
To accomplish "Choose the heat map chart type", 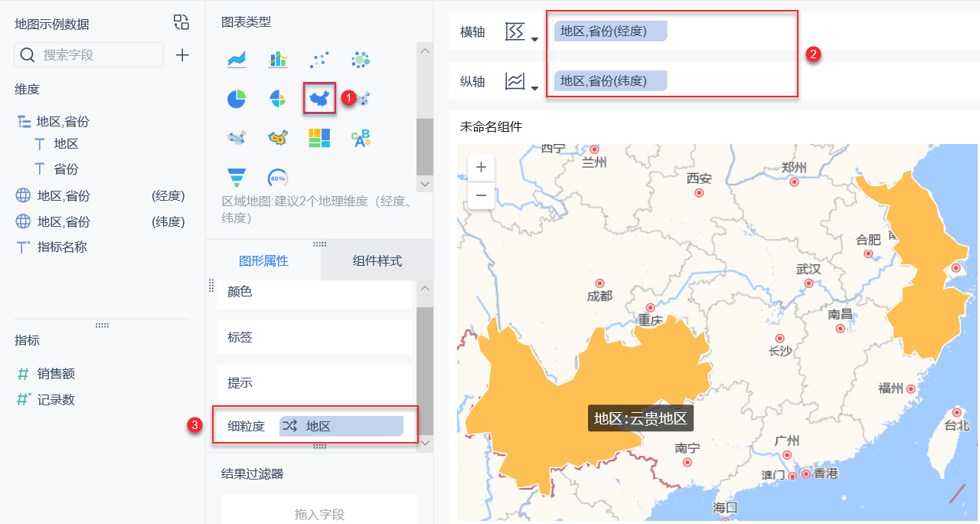I will point(278,138).
